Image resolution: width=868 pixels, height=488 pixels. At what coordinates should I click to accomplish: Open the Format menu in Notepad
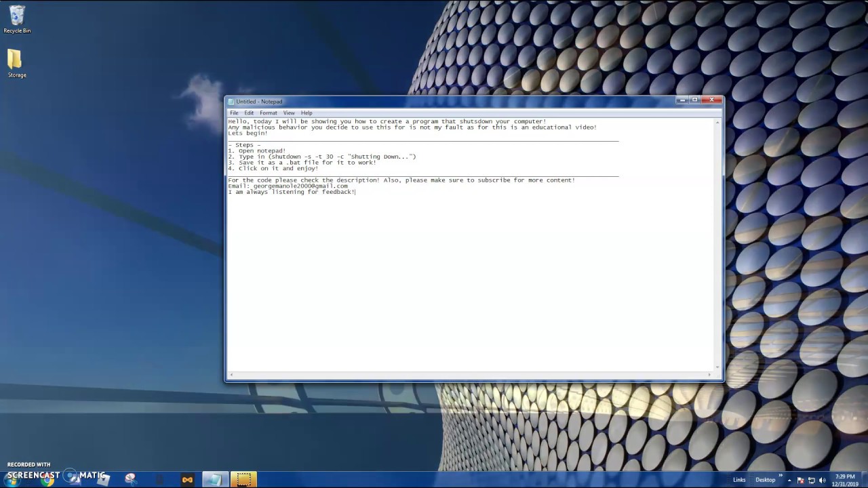coord(268,113)
